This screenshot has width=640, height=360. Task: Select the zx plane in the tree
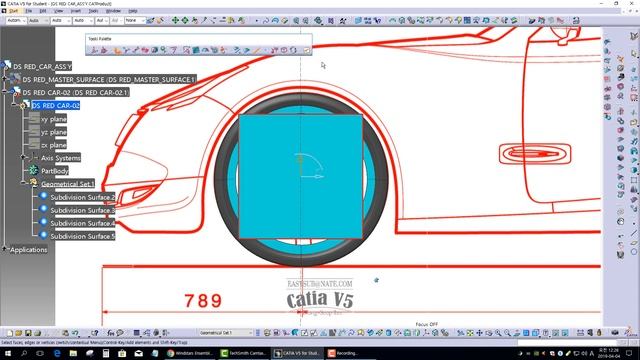point(53,145)
